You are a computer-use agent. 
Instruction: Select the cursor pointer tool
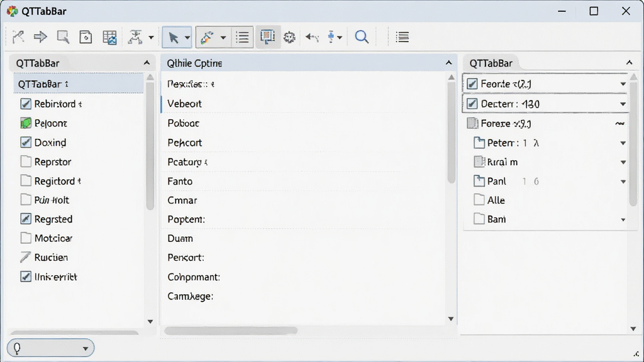pos(174,37)
